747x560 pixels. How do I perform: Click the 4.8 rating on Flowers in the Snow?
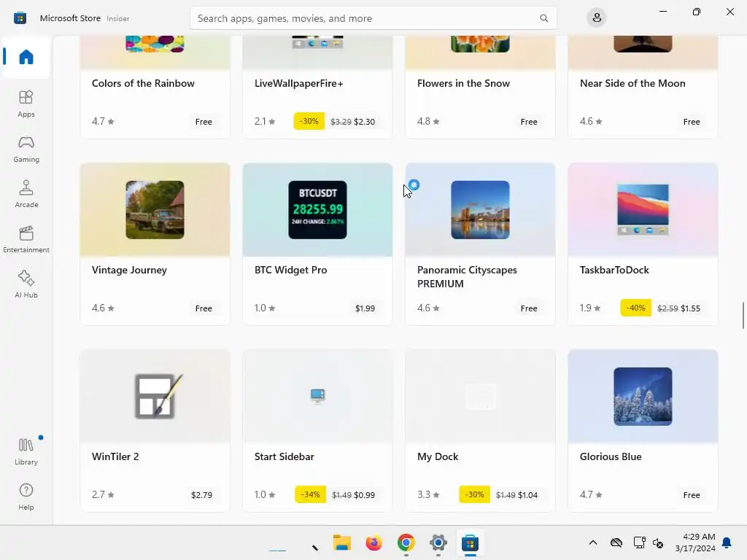(x=428, y=122)
